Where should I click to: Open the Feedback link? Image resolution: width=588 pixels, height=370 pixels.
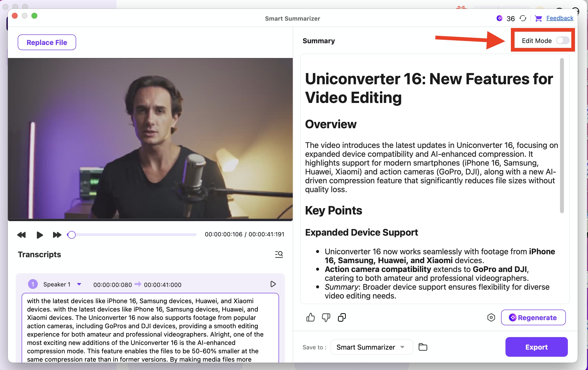click(560, 18)
